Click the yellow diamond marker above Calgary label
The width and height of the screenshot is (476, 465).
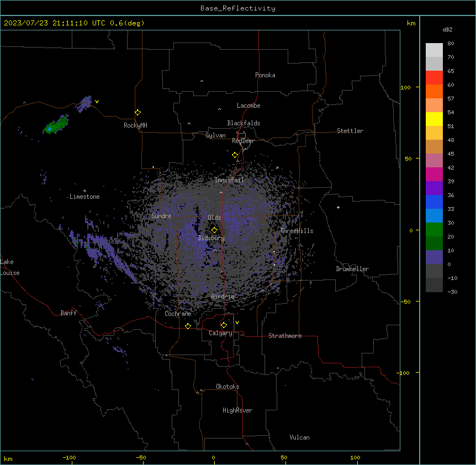tap(224, 325)
